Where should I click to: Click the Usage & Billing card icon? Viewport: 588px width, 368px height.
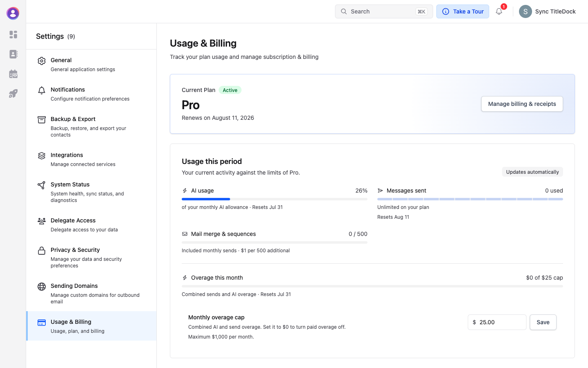(42, 323)
